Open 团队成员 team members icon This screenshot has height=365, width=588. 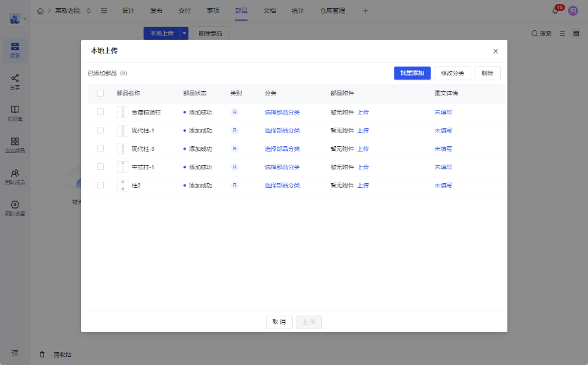click(x=14, y=174)
